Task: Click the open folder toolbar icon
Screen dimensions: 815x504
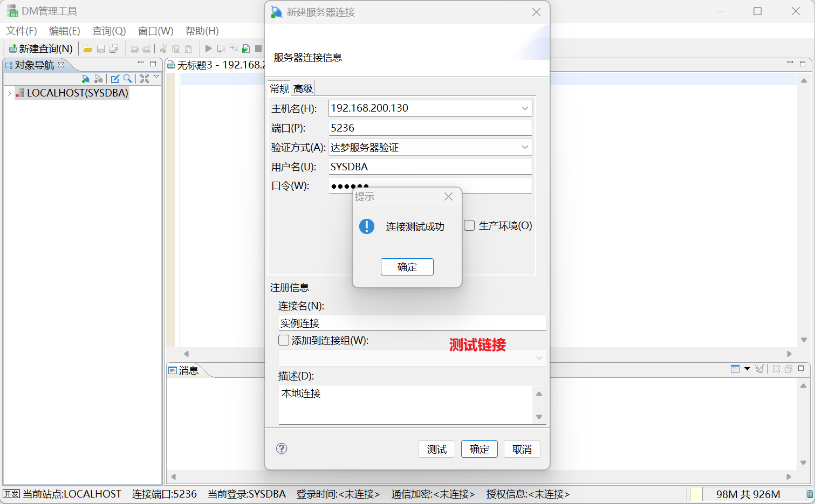Action: point(87,49)
